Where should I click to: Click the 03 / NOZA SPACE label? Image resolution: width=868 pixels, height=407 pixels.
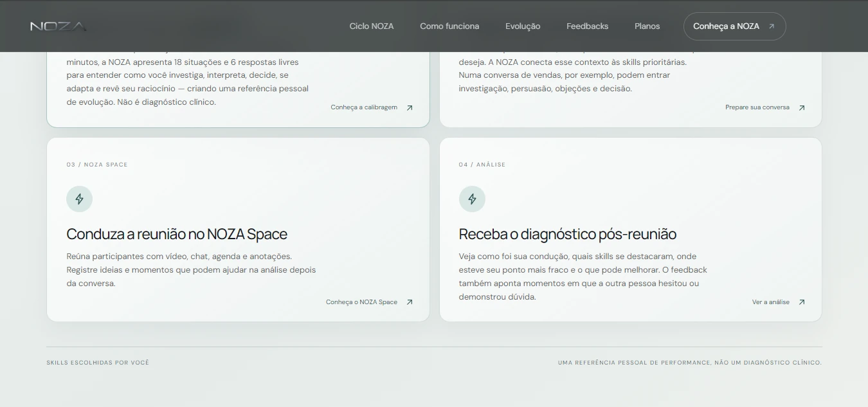(x=97, y=165)
